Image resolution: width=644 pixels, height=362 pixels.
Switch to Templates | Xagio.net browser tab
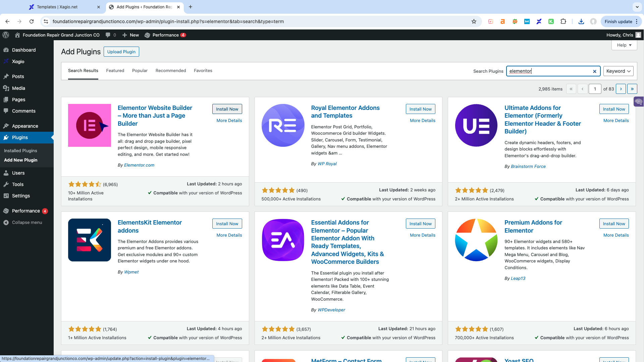[x=64, y=7]
